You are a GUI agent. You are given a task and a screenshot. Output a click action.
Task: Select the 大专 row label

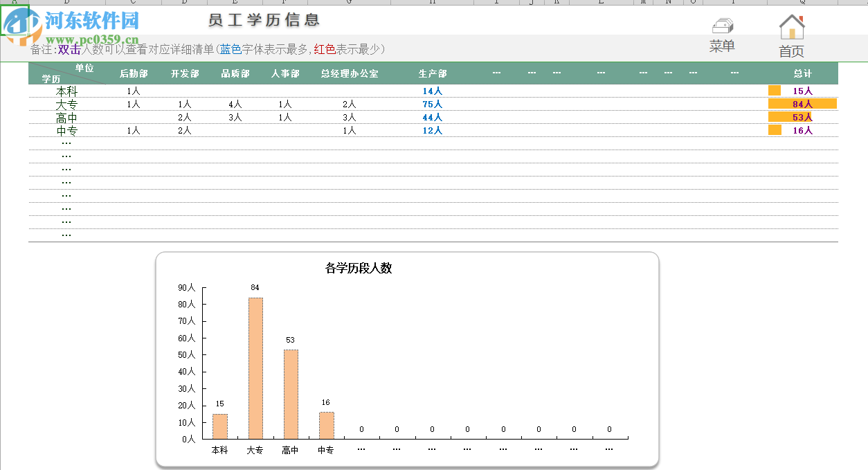66,104
